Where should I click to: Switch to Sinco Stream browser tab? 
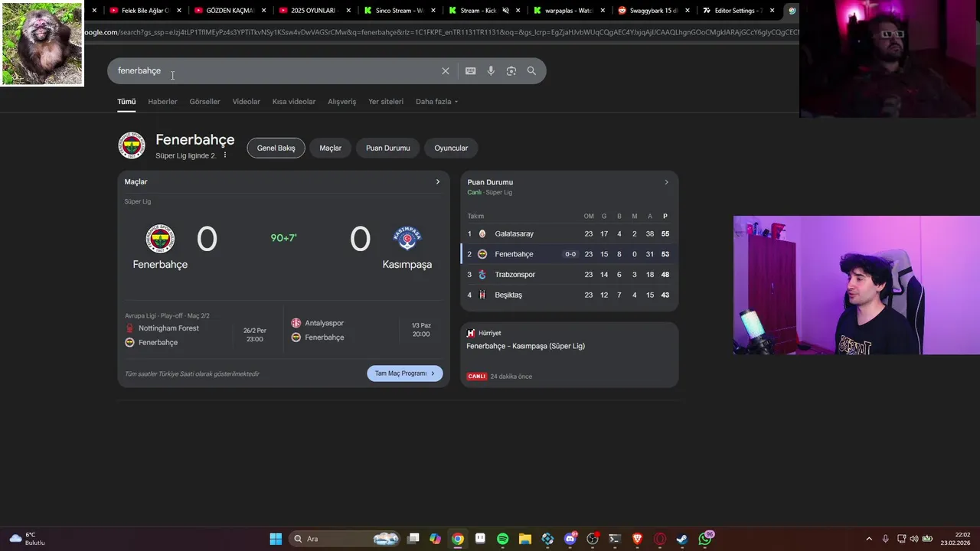coord(397,11)
